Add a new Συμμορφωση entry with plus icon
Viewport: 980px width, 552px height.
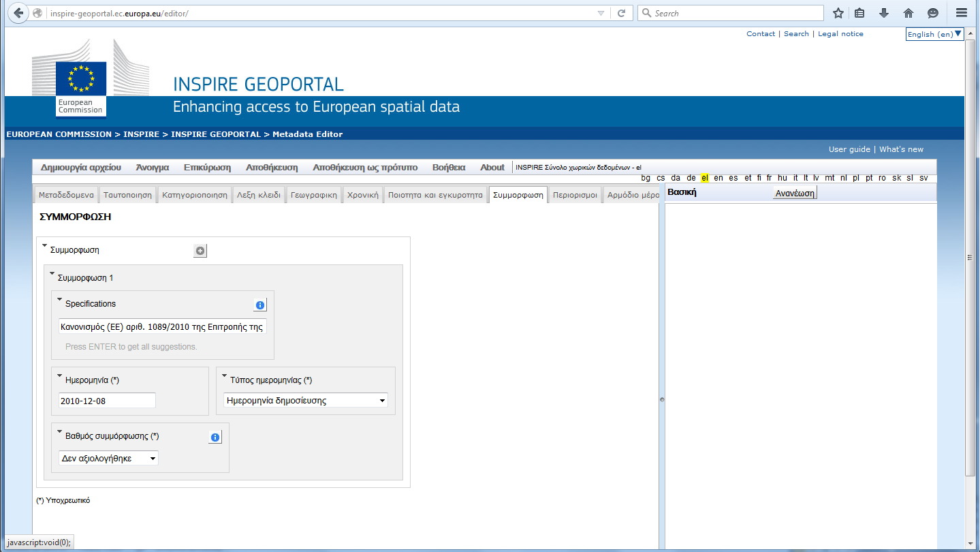point(200,251)
